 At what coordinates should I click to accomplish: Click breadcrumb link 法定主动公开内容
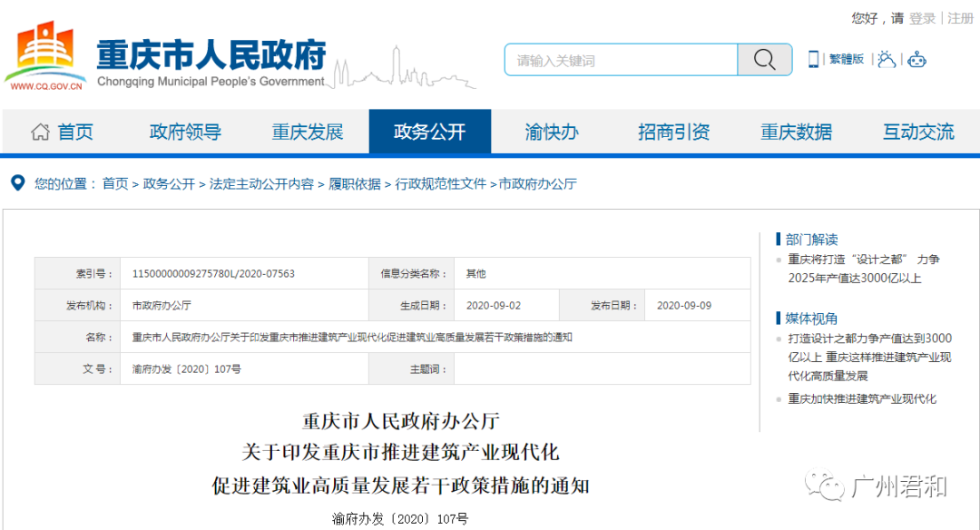(261, 183)
